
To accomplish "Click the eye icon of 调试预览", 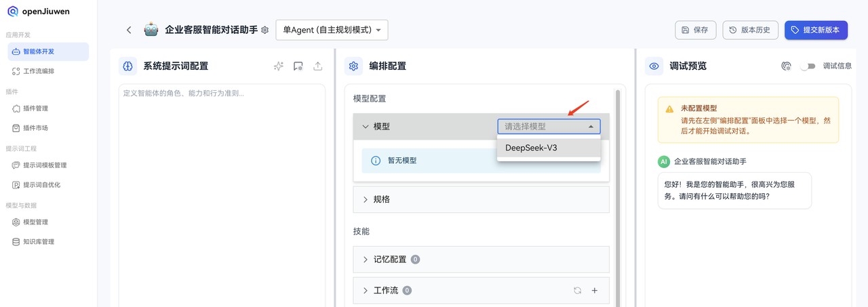I will pyautogui.click(x=654, y=66).
